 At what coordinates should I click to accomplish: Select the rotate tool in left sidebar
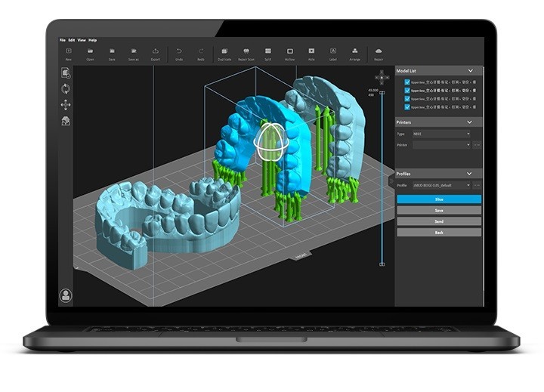(66, 88)
